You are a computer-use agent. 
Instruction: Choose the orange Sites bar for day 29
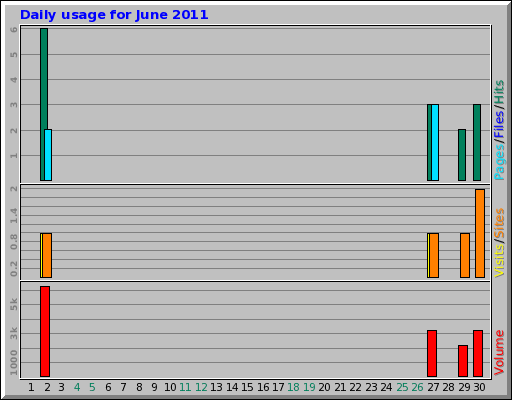tap(465, 255)
